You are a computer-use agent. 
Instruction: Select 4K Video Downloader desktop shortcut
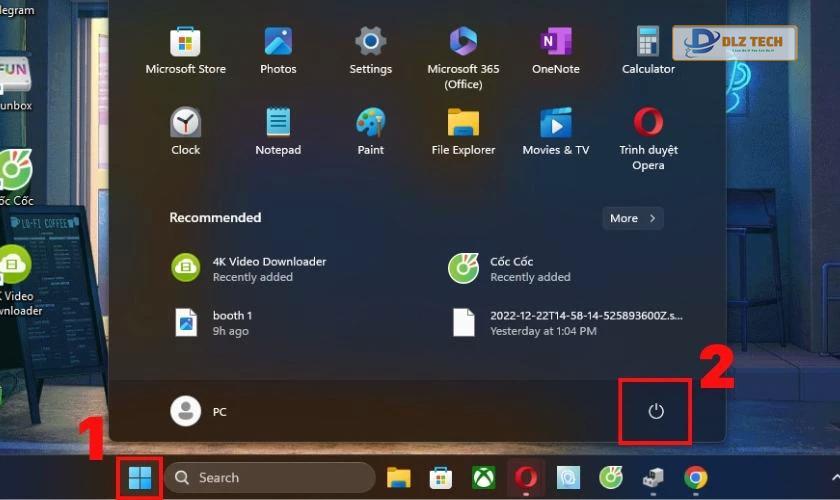tap(17, 280)
